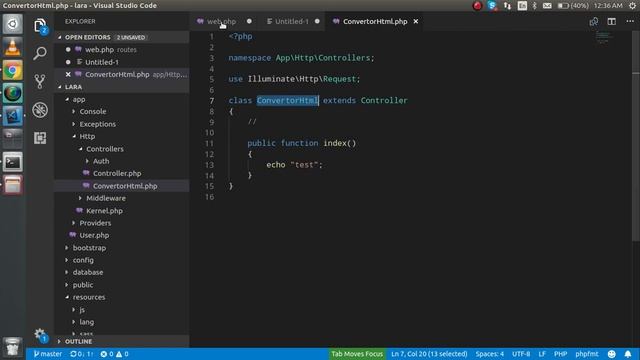Image resolution: width=640 pixels, height=360 pixels.
Task: Open the notifications bell
Action: coord(628,354)
